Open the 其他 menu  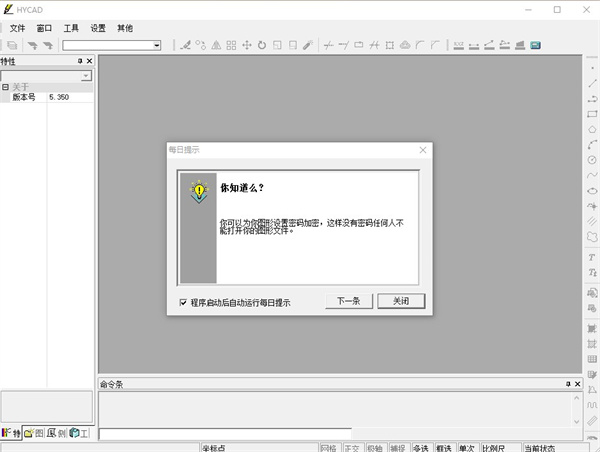(x=125, y=28)
